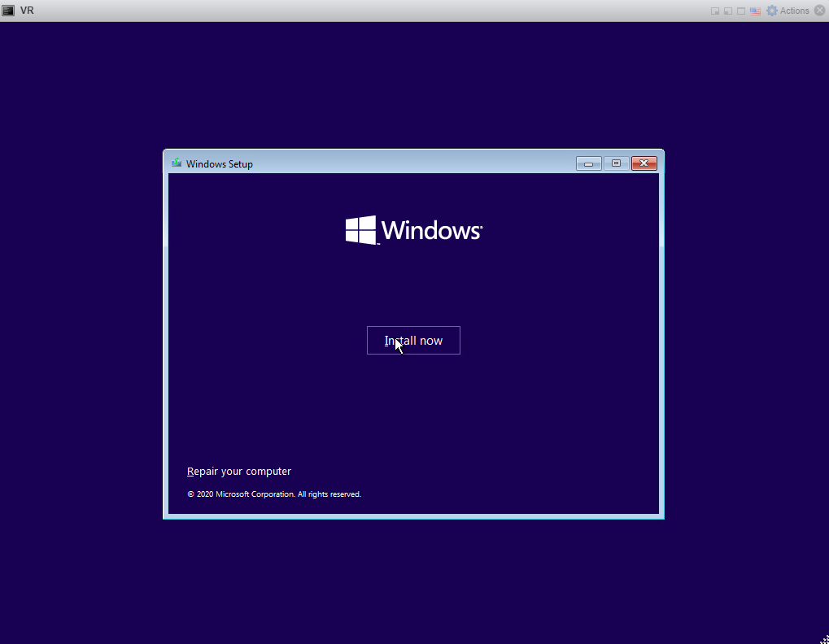Close the VR console with the round X
This screenshot has height=644, width=829.
(820, 11)
